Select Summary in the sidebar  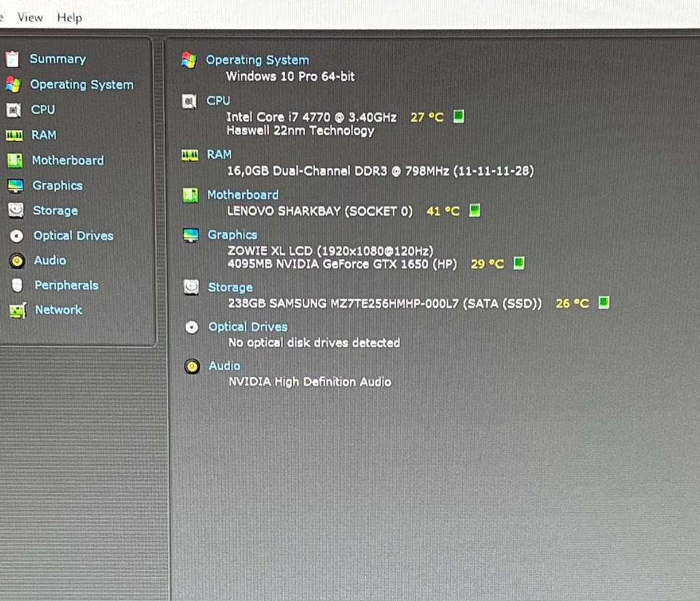tap(58, 59)
